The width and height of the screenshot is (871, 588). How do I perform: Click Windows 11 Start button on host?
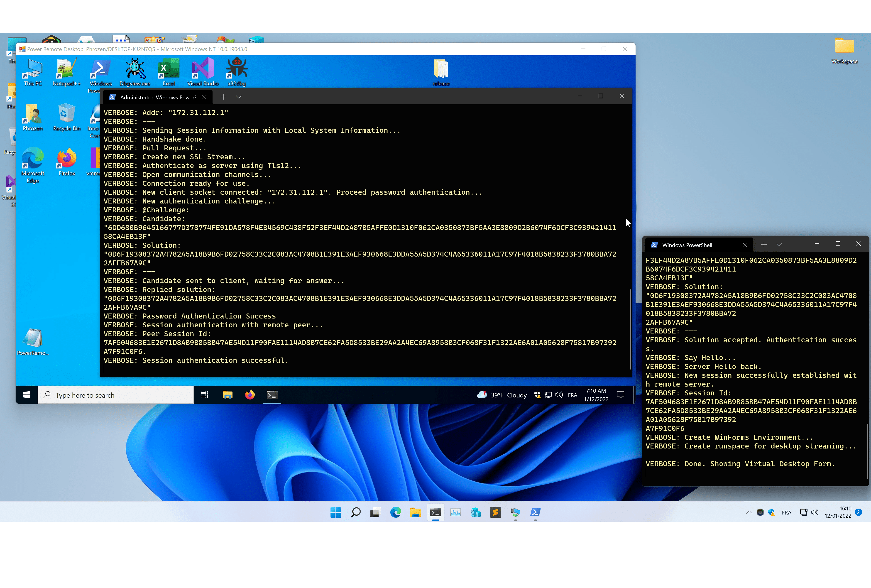[x=336, y=512]
